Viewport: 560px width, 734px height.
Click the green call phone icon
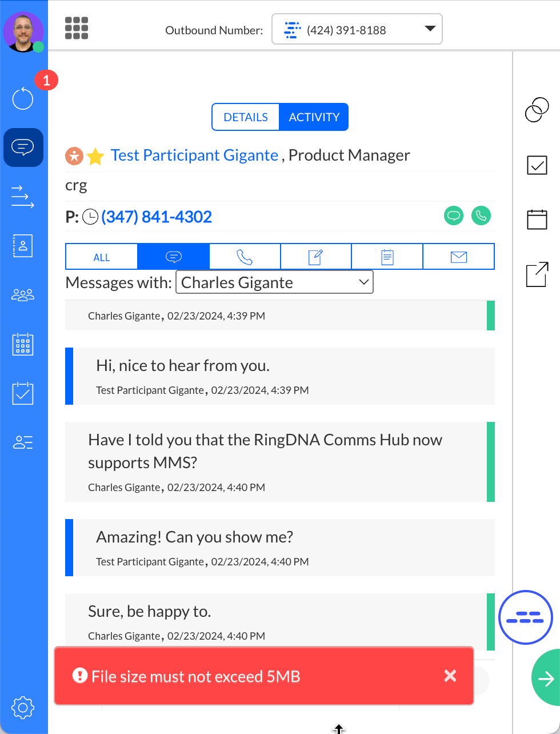(x=481, y=216)
